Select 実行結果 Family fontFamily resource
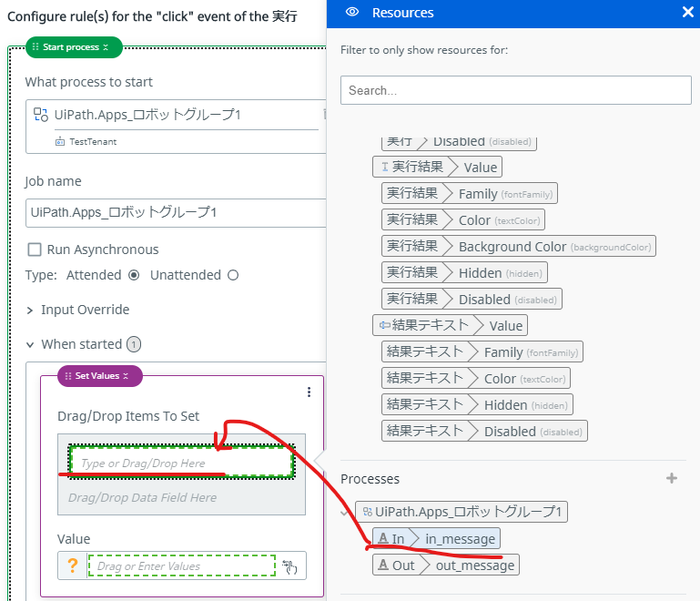This screenshot has height=601, width=700. (469, 193)
